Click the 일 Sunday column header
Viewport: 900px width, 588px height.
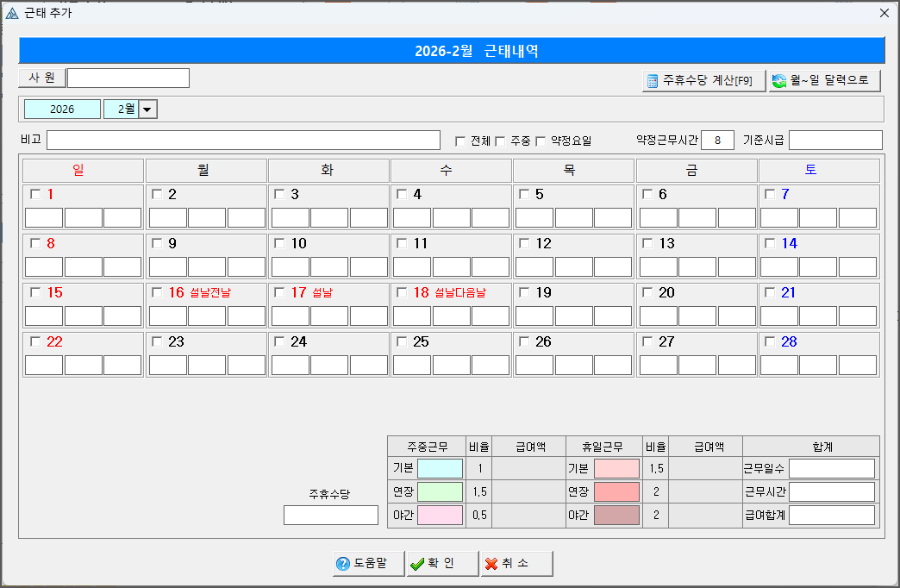click(x=84, y=171)
